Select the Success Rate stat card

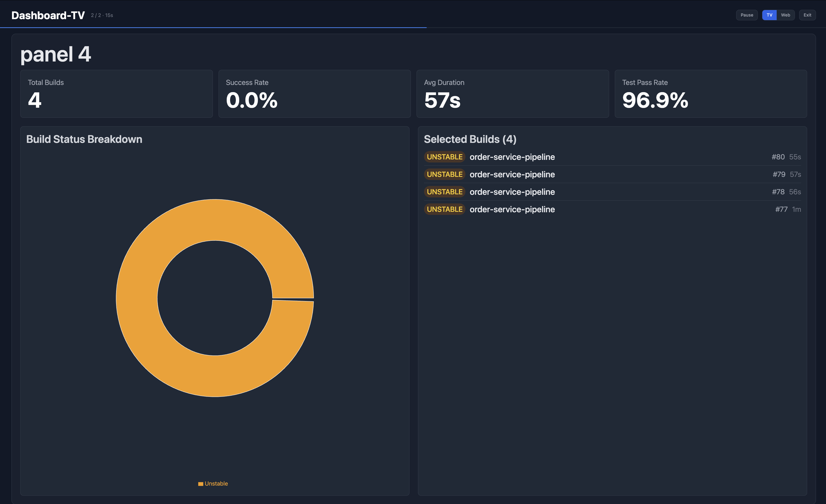click(314, 94)
